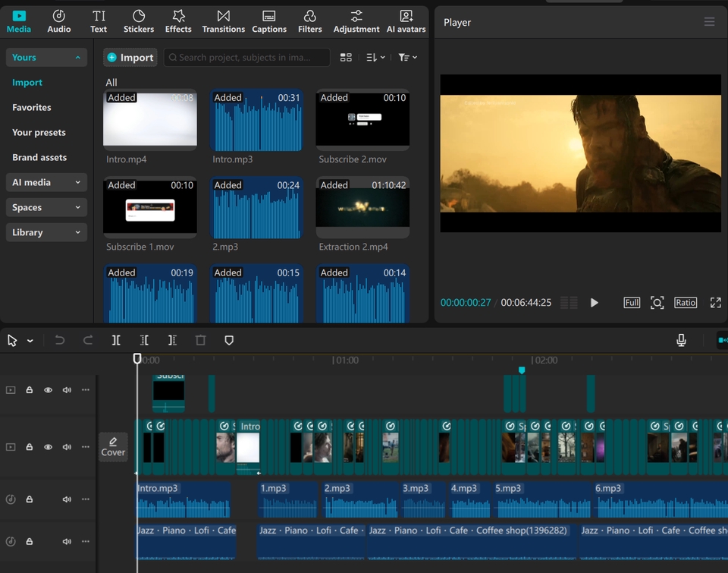Viewport: 728px width, 573px height.
Task: Click the Full quality button
Action: pos(632,303)
